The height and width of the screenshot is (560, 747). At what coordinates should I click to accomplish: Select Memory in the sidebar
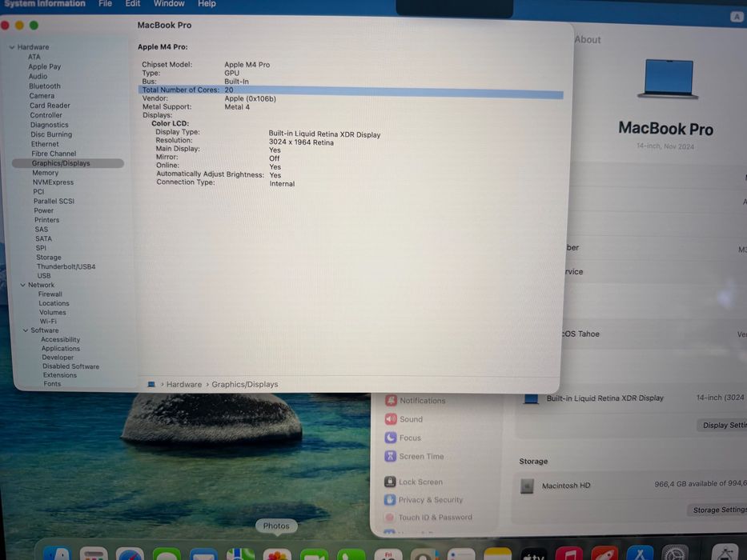click(46, 173)
